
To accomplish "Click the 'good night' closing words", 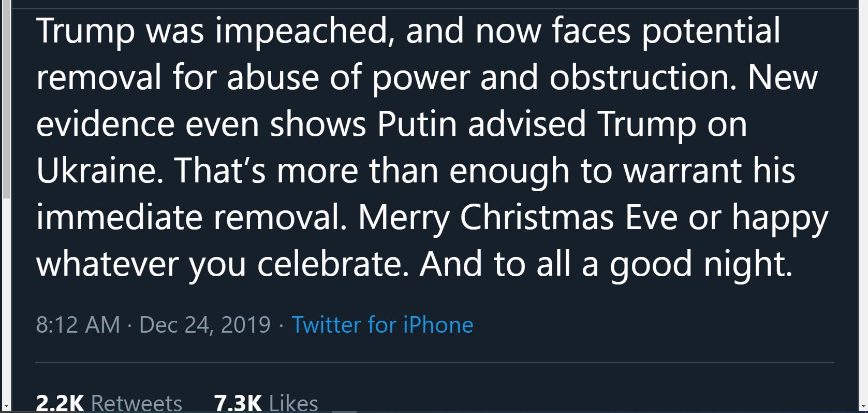I will 701,265.
